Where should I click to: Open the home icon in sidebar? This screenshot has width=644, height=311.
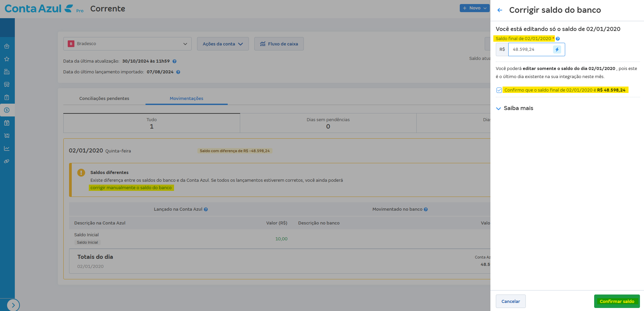pos(7,46)
